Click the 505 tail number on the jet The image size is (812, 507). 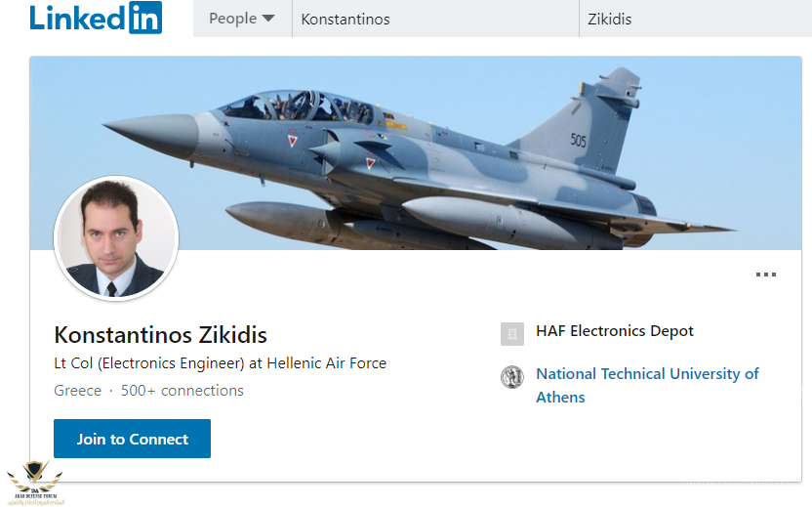click(579, 141)
